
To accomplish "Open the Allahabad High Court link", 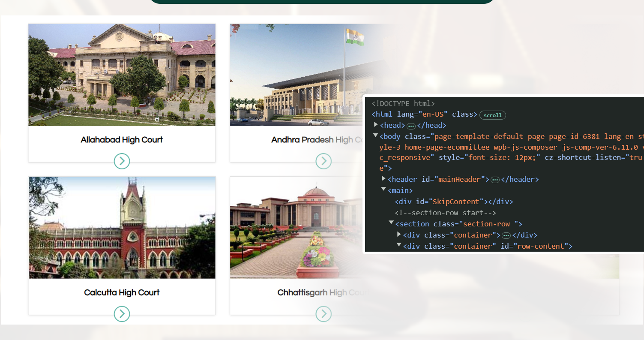I will (122, 140).
